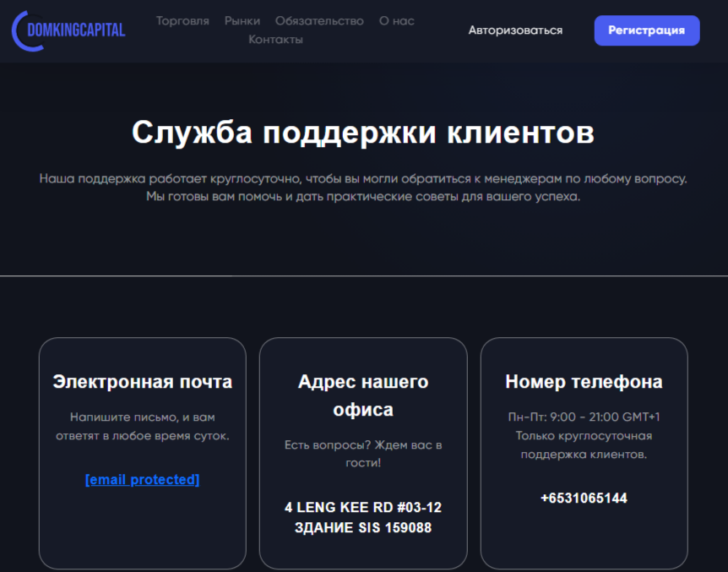Open the Торговля menu item

point(182,20)
